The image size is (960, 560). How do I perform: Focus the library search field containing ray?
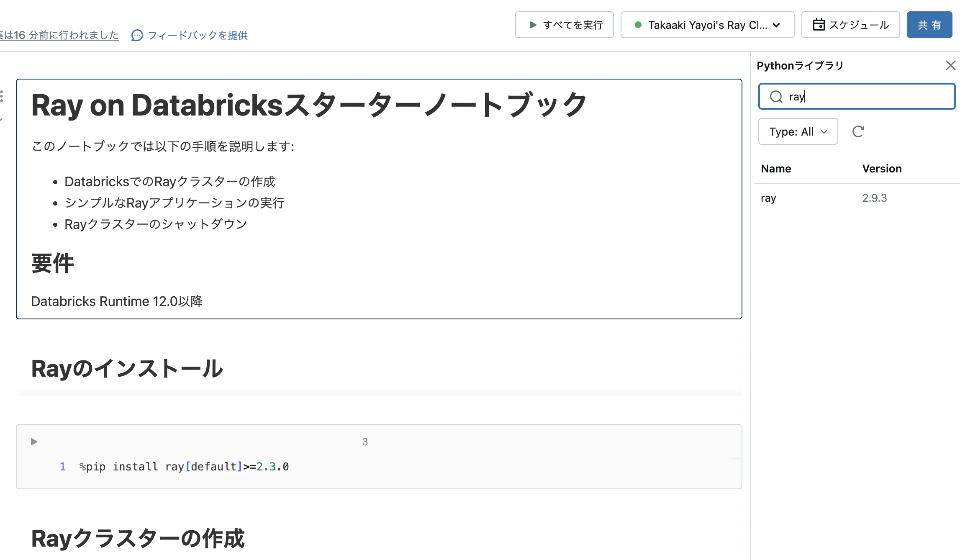(857, 97)
